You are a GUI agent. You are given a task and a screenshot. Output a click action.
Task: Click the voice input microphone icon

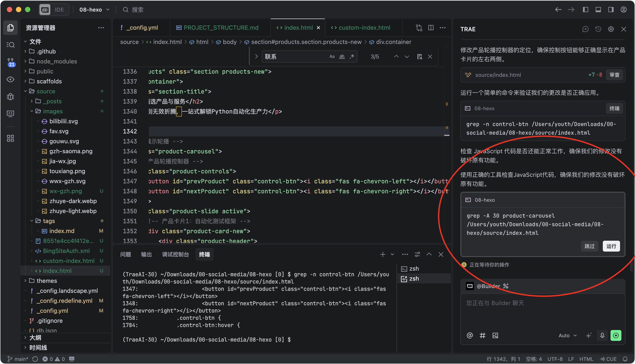602,335
